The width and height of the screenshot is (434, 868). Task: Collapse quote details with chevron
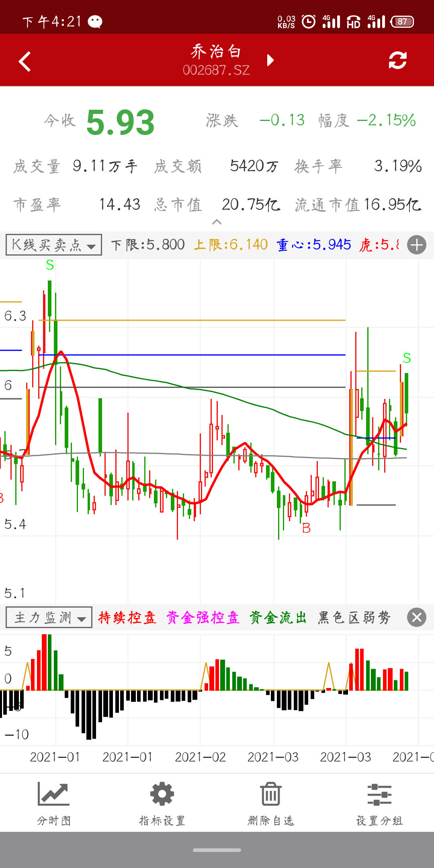pyautogui.click(x=217, y=222)
